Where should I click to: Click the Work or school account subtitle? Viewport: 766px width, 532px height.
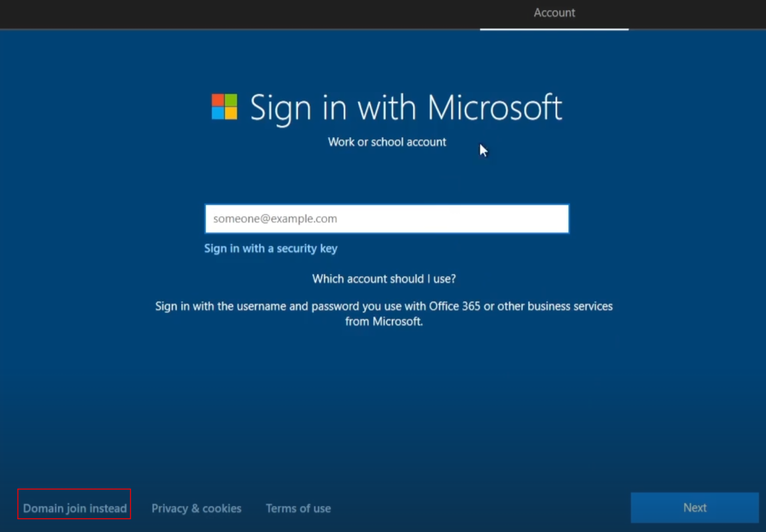(387, 142)
